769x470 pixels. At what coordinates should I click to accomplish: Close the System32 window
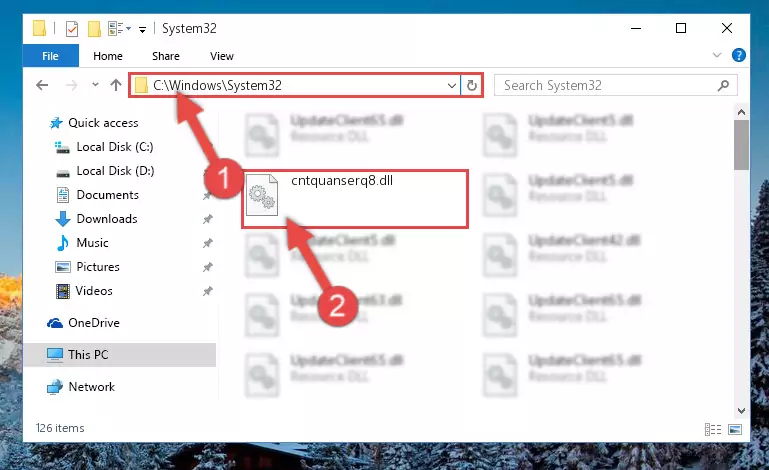point(727,28)
